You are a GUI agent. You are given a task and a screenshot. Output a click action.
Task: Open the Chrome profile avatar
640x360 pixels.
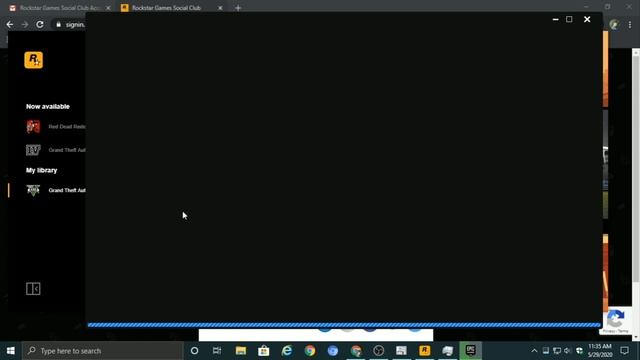click(614, 24)
